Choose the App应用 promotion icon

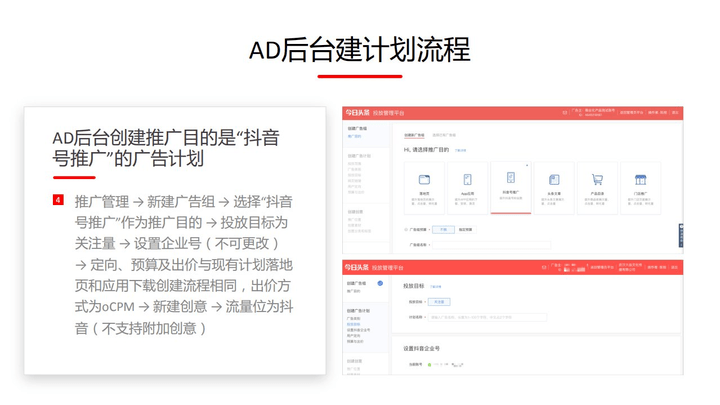point(467,180)
